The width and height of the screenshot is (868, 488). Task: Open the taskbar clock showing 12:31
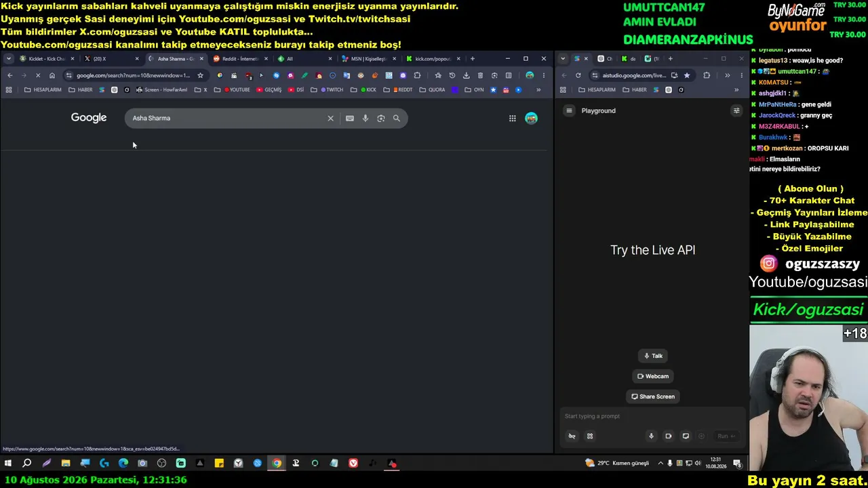(715, 464)
